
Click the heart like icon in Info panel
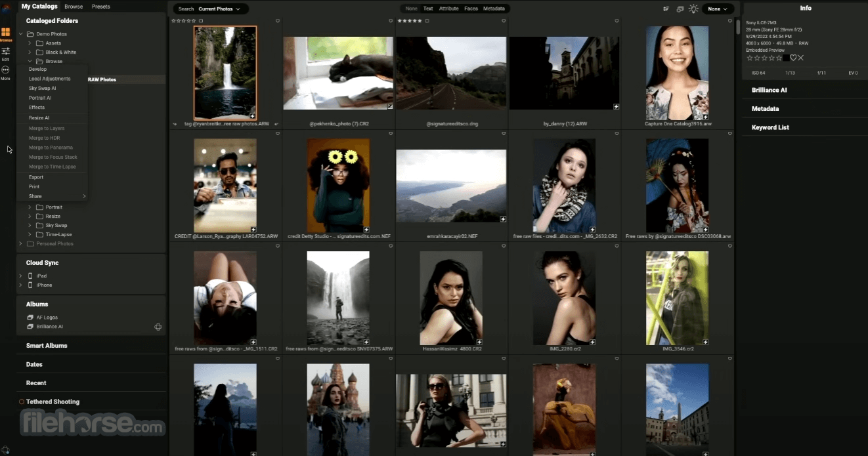(793, 58)
